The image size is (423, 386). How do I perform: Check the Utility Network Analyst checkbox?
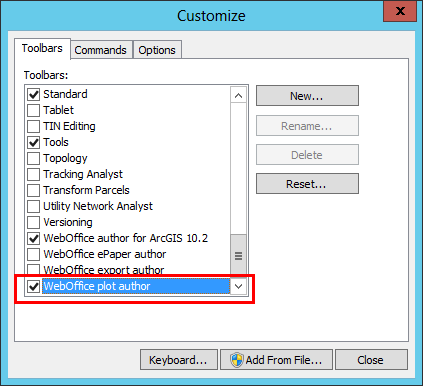(33, 206)
